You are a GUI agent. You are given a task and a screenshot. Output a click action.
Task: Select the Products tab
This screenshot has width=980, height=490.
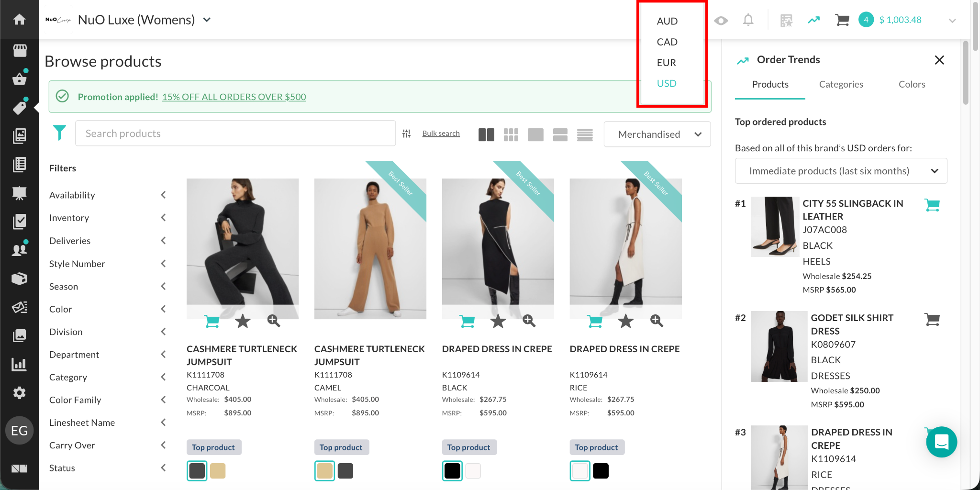pyautogui.click(x=770, y=84)
